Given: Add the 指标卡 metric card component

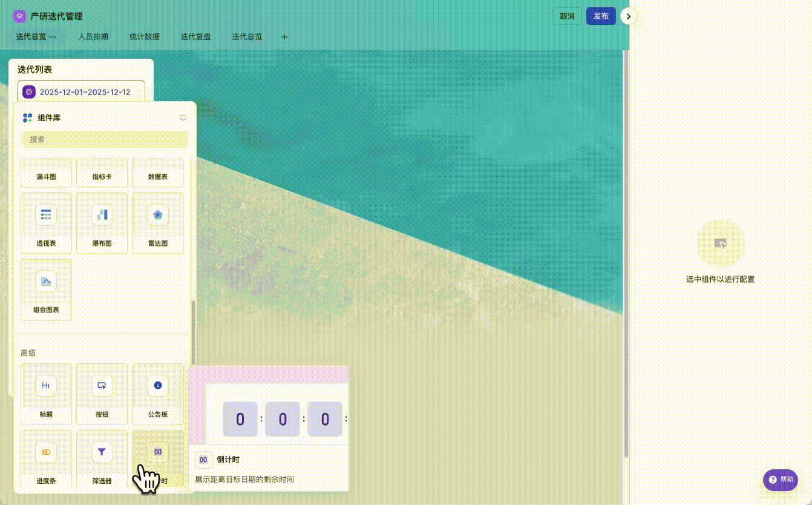Looking at the screenshot, I should [x=102, y=173].
